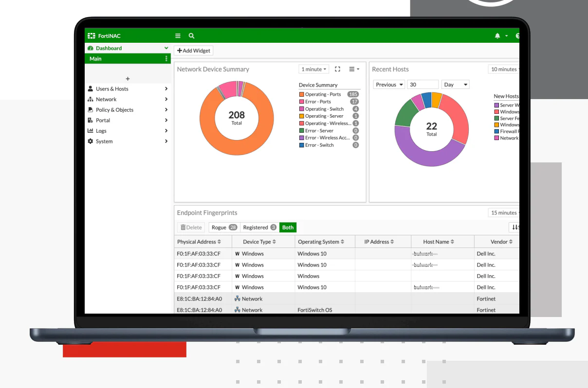
Task: Click the sort button at right of Endpoint Fingerprints toolbar
Action: click(514, 228)
